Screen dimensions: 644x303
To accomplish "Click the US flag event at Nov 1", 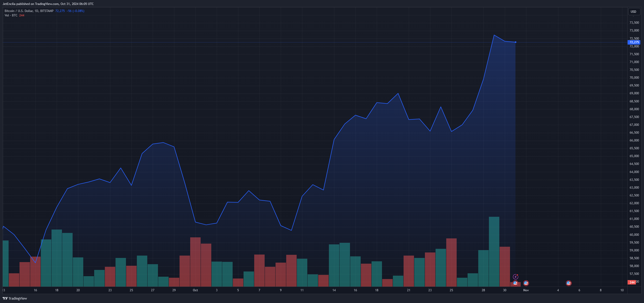I will (526, 283).
